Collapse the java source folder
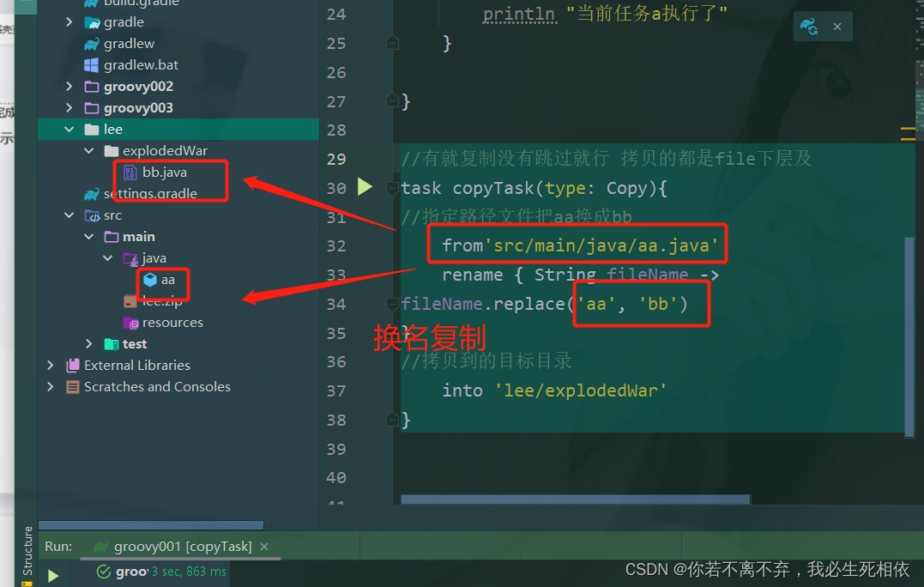 (x=108, y=258)
